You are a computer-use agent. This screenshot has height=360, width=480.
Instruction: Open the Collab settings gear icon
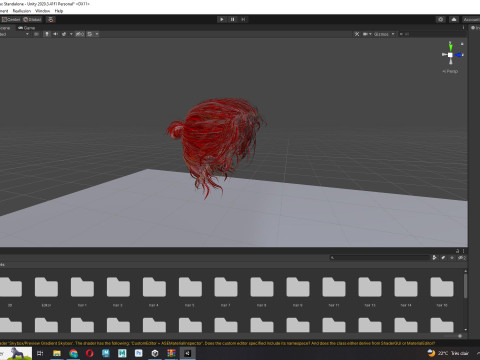coord(441,19)
